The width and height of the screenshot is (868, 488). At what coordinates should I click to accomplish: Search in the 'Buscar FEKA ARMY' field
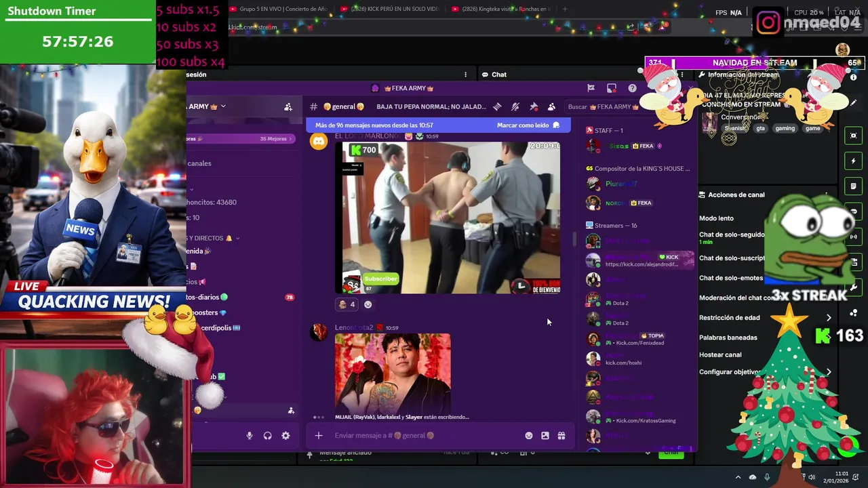(601, 106)
